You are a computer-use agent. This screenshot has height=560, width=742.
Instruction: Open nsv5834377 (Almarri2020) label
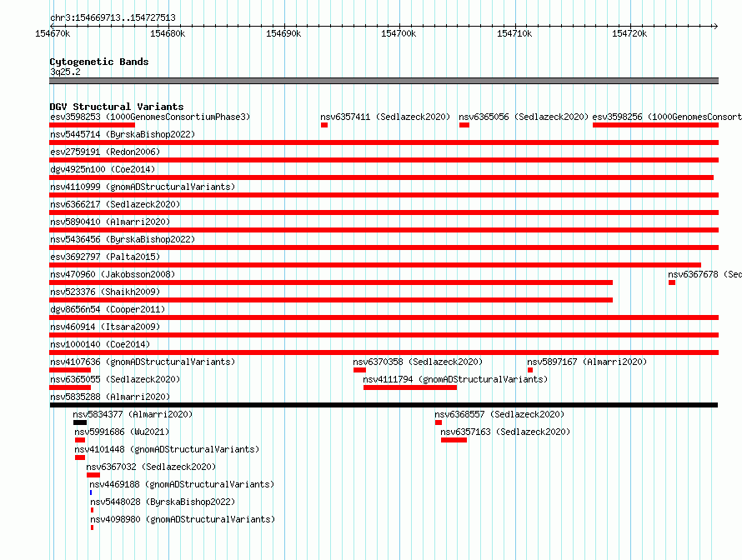pos(133,414)
